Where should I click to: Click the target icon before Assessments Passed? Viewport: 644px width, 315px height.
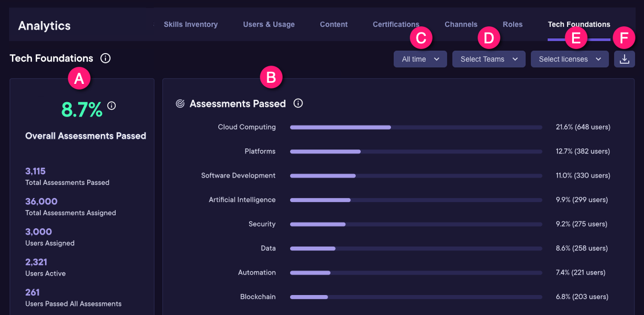(180, 104)
